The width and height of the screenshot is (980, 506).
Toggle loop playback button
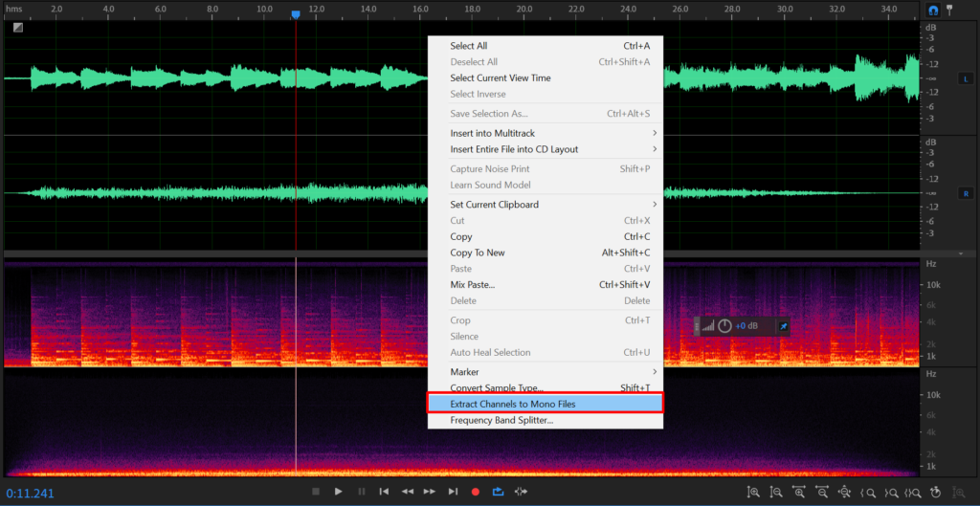pyautogui.click(x=498, y=492)
